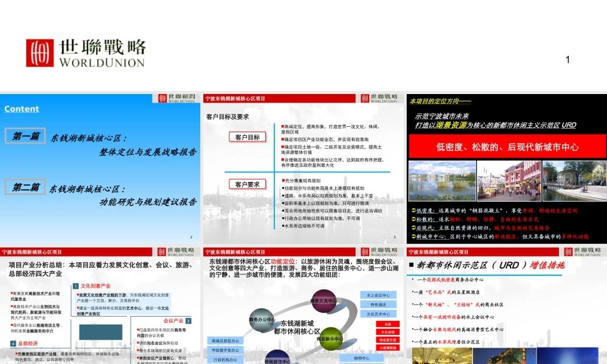Click the 客户目标及要求 slide title

click(x=228, y=117)
